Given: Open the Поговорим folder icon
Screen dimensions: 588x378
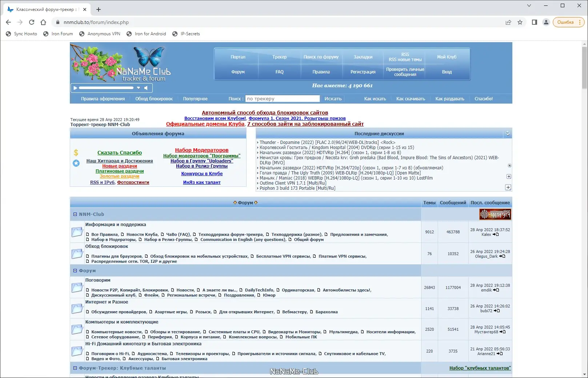Looking at the screenshot, I should [77, 287].
